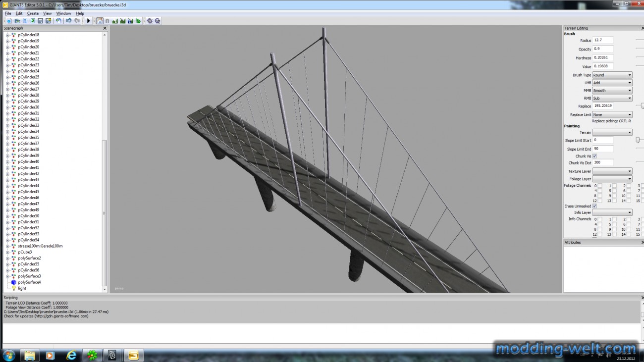Close the Scenegraph panel
Viewport: 644px width, 362px height.
[x=105, y=28]
